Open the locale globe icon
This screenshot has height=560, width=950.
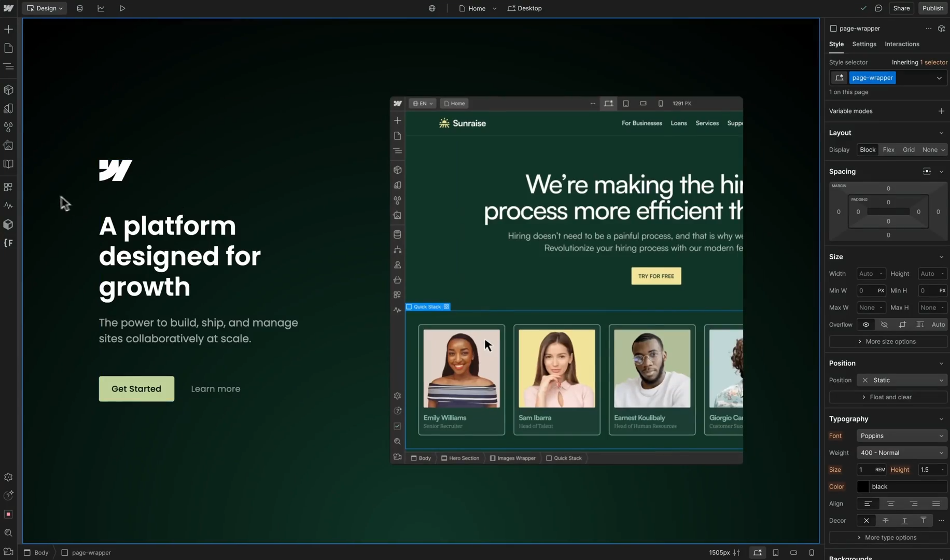[x=432, y=8]
